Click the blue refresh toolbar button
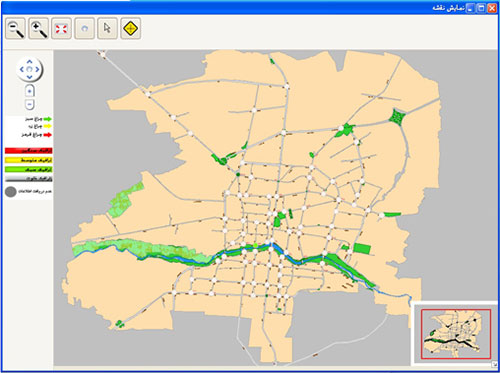Screen dimensions: 500x373 [84, 29]
